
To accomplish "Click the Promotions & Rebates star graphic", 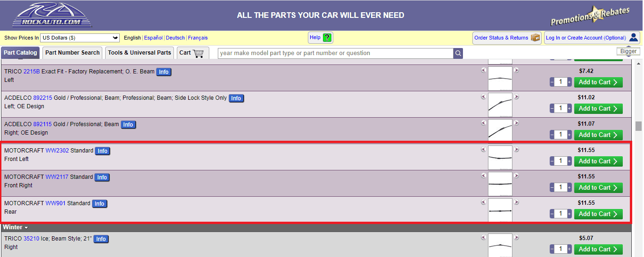I will pyautogui.click(x=590, y=17).
